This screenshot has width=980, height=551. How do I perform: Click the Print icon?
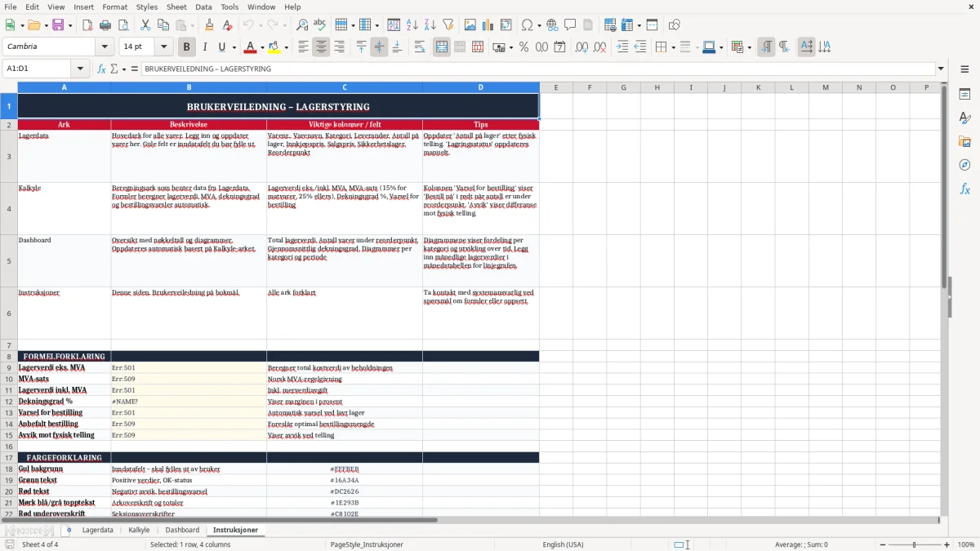pyautogui.click(x=105, y=25)
